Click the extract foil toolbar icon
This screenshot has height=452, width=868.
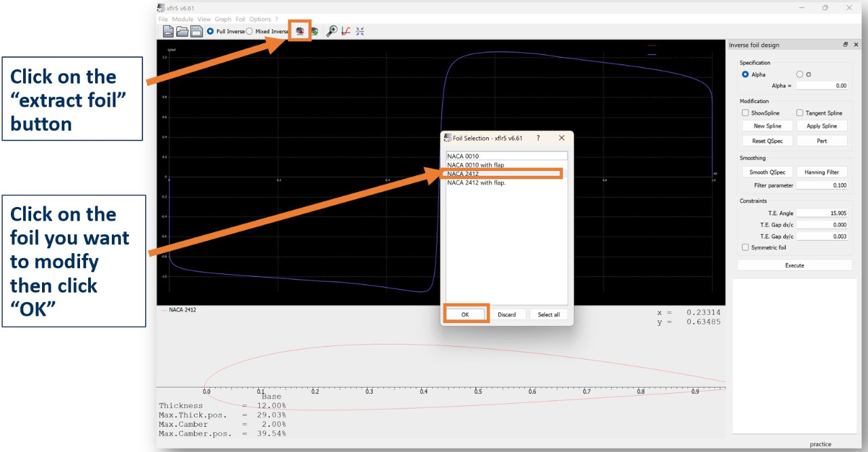[299, 31]
